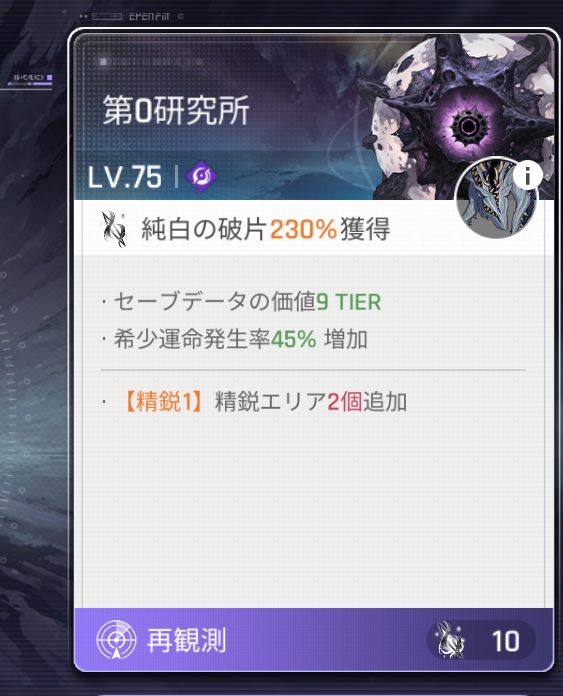
Task: Click the empty card description area
Action: click(313, 510)
